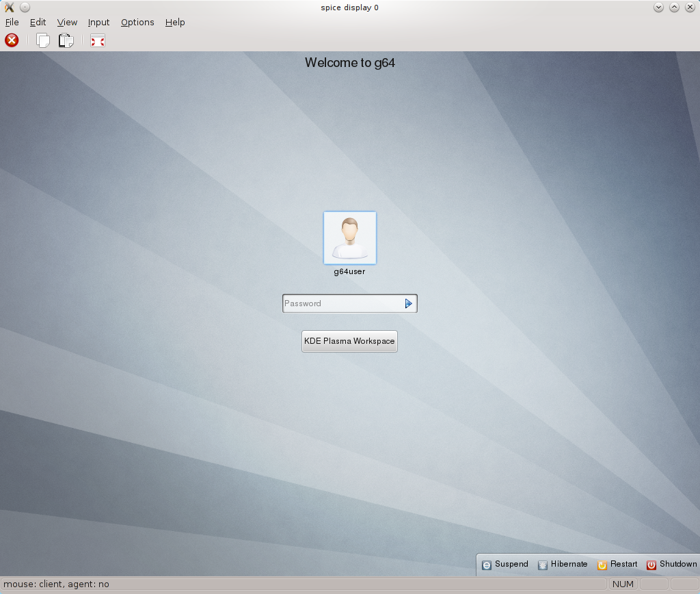The width and height of the screenshot is (700, 594).
Task: Select the g64user account avatar
Action: coord(349,238)
